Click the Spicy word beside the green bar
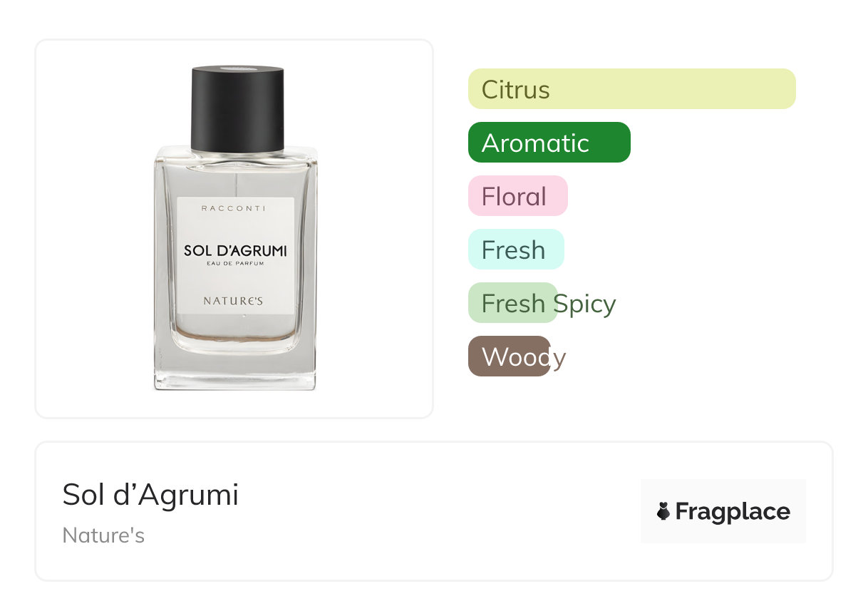This screenshot has height=616, width=868. [x=584, y=304]
